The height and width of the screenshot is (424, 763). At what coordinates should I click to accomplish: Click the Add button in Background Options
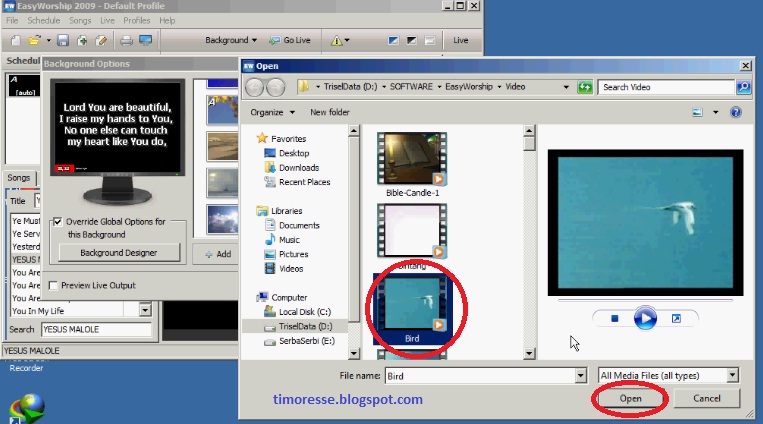pos(217,254)
